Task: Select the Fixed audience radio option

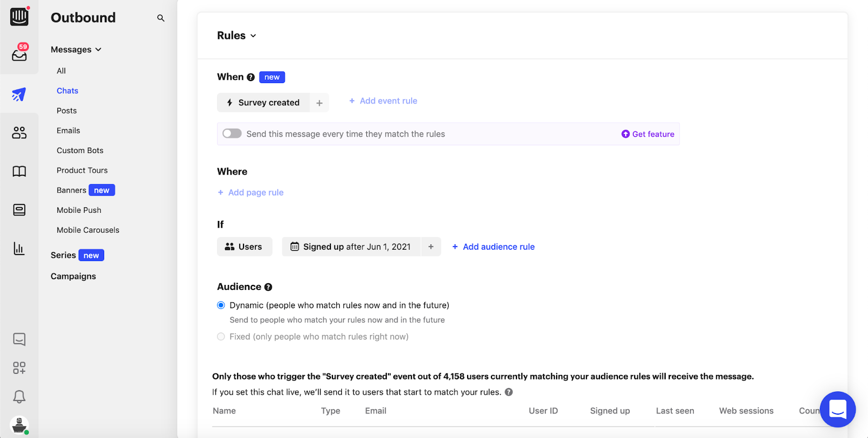Action: (x=221, y=337)
